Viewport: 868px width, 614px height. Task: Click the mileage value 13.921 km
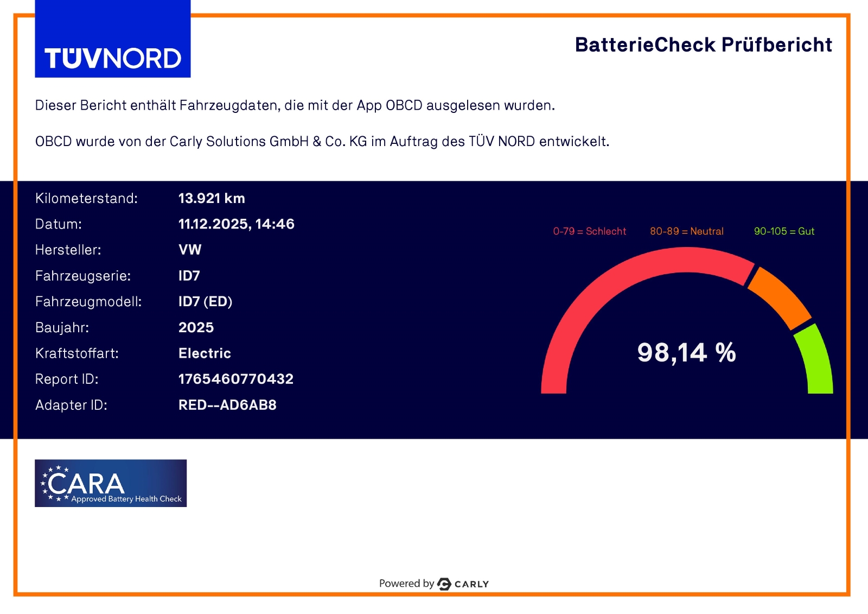tap(212, 198)
